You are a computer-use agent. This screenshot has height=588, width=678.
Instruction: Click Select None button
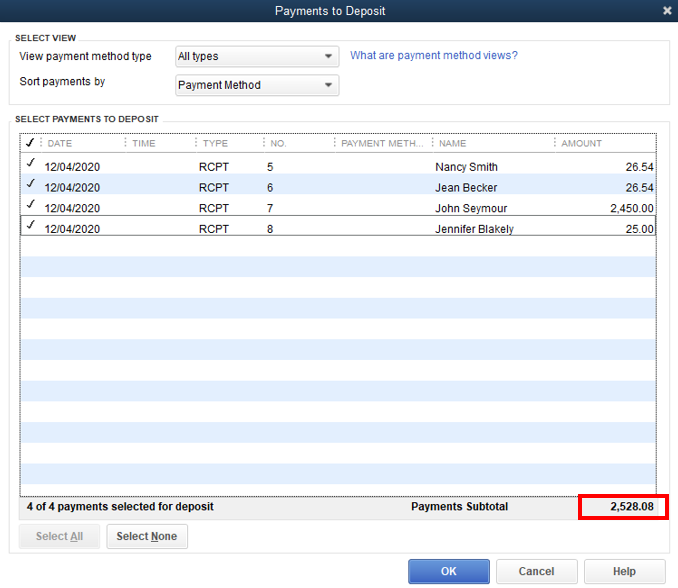pyautogui.click(x=147, y=536)
